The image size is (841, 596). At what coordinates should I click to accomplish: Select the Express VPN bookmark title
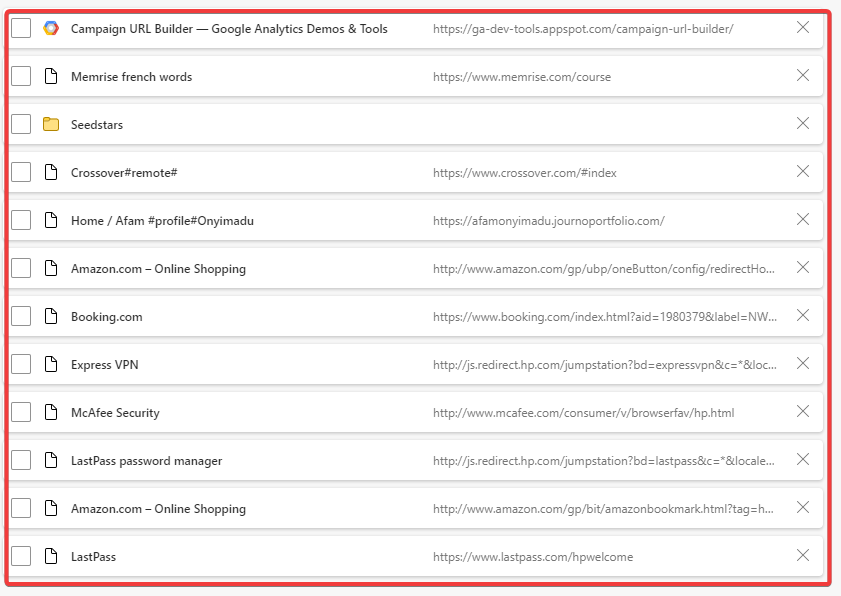pyautogui.click(x=105, y=365)
